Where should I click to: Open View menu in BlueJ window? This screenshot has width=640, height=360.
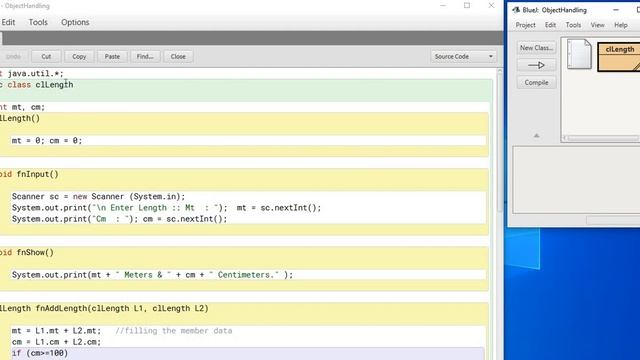point(597,25)
